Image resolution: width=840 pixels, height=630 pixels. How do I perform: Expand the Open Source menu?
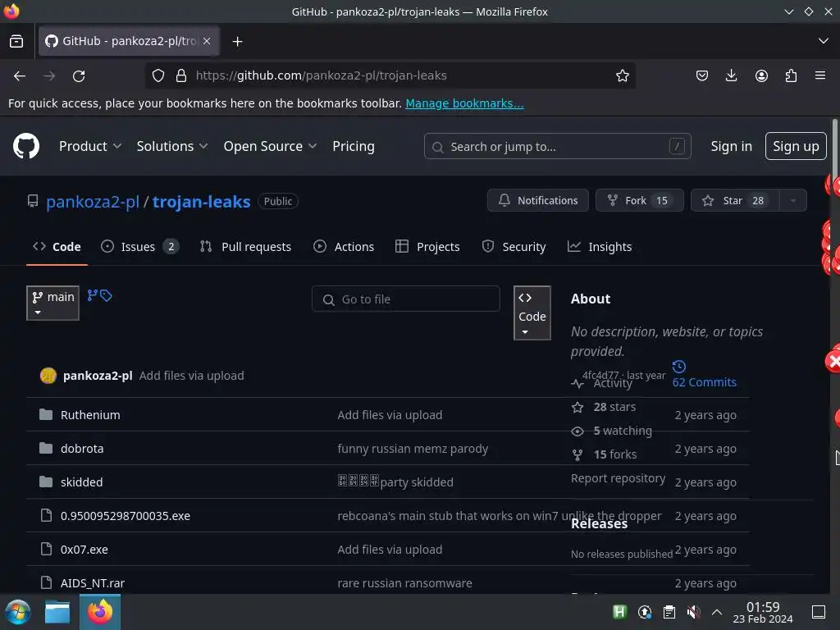(270, 146)
